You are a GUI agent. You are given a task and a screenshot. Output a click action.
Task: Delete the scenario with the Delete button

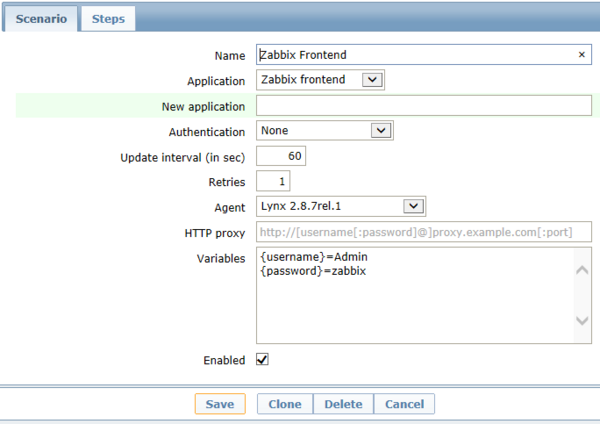[343, 404]
